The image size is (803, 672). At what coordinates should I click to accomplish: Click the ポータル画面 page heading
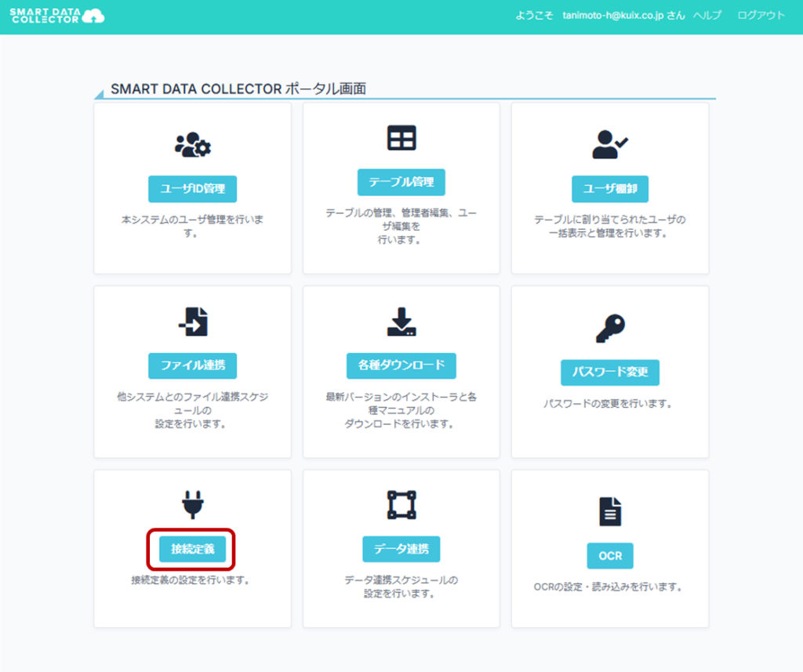click(238, 89)
